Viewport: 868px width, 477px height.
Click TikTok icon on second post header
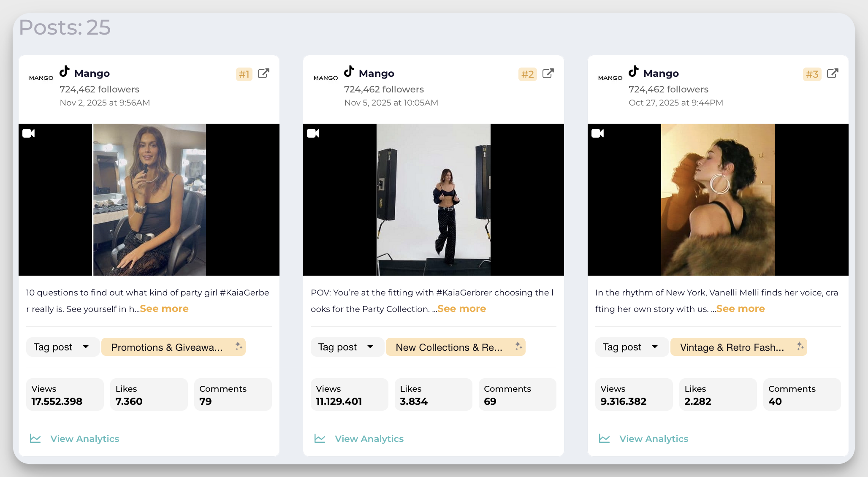[x=349, y=71]
